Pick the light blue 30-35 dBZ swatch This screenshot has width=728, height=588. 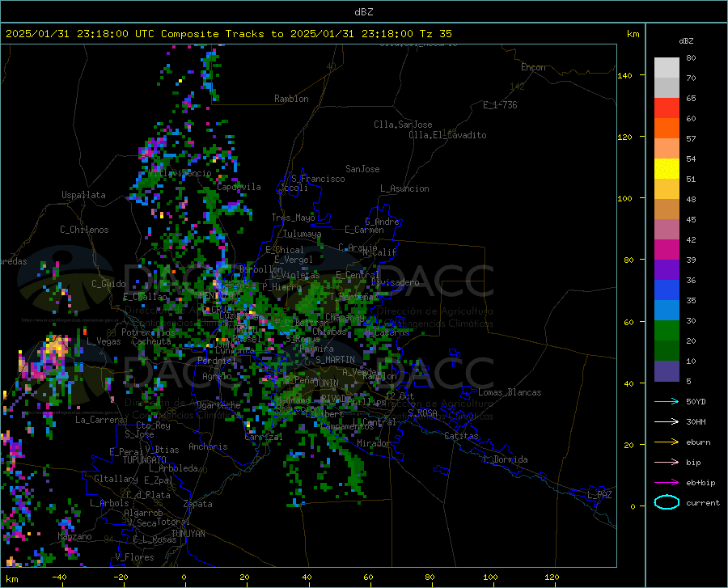tap(667, 311)
